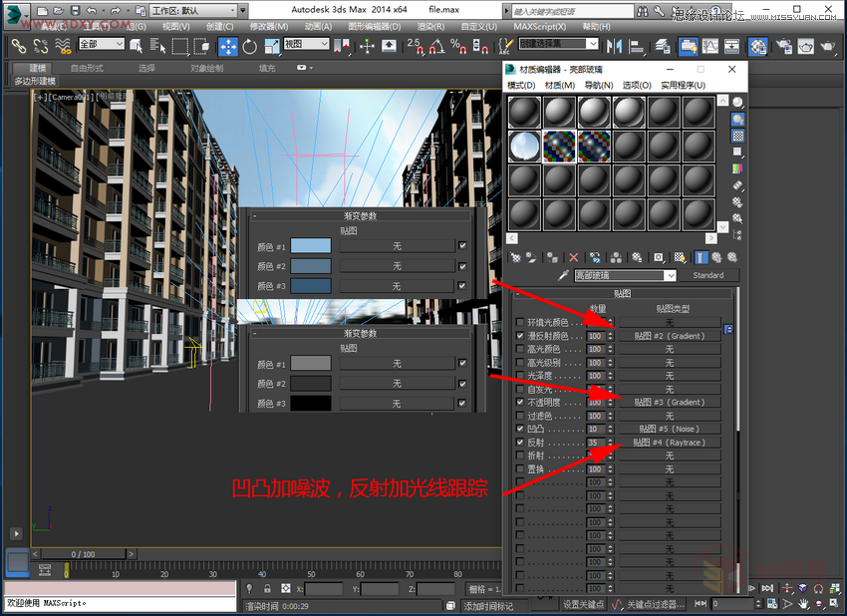Open the 亮部玻璃 material name dropdown
Viewport: 847px width, 616px height.
pos(671,275)
